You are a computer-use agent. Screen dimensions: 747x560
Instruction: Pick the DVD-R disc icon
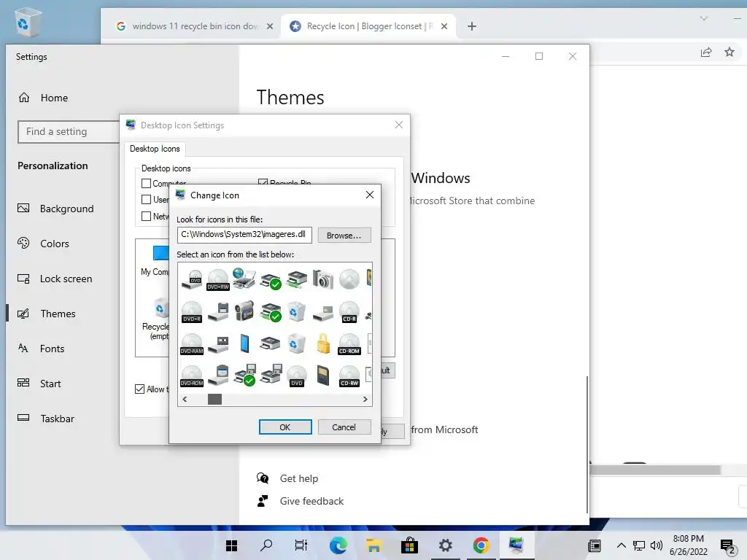coord(192,312)
